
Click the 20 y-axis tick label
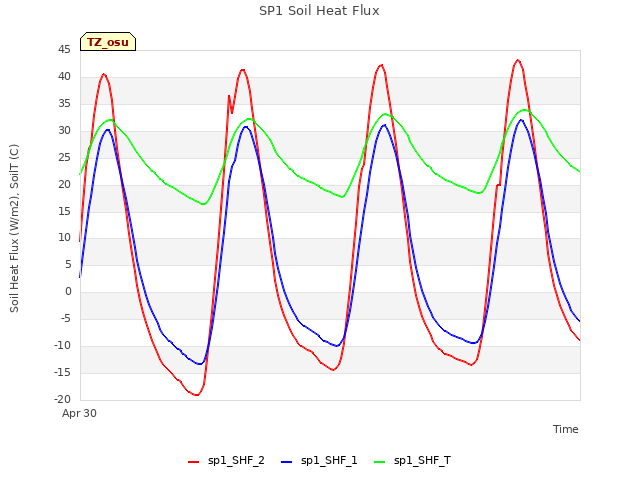point(64,184)
